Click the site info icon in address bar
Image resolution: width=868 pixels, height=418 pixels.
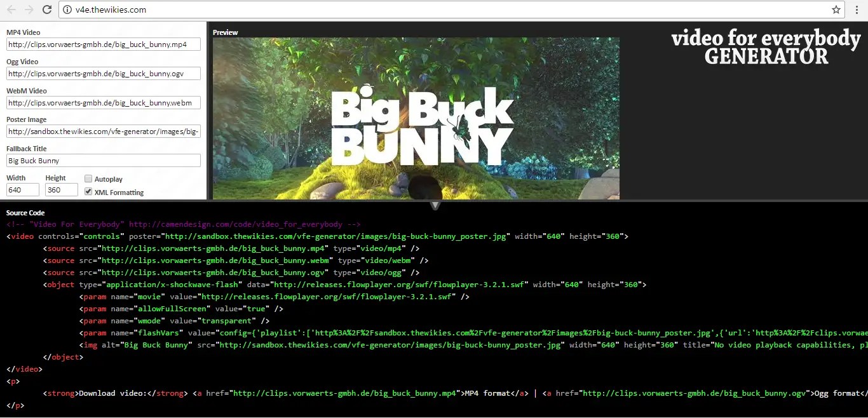pyautogui.click(x=67, y=10)
